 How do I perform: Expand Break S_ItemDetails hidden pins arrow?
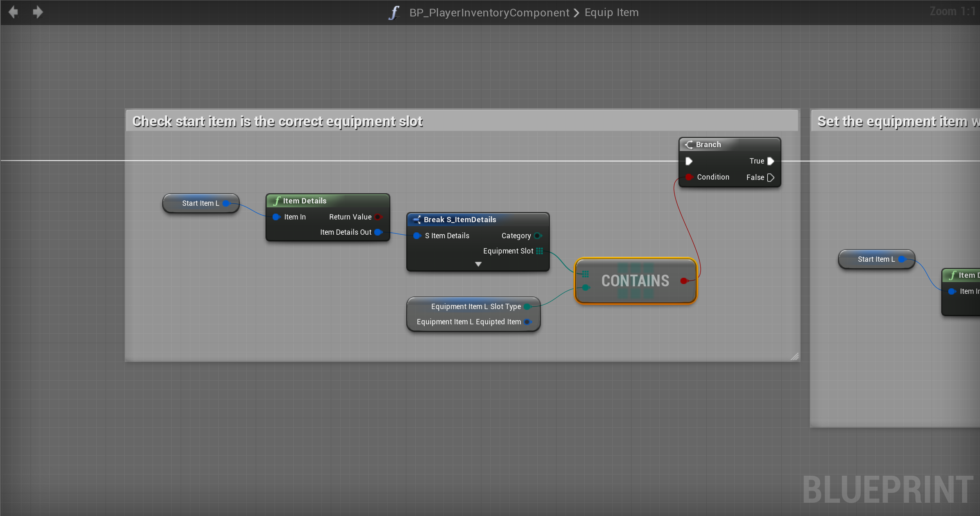[478, 264]
